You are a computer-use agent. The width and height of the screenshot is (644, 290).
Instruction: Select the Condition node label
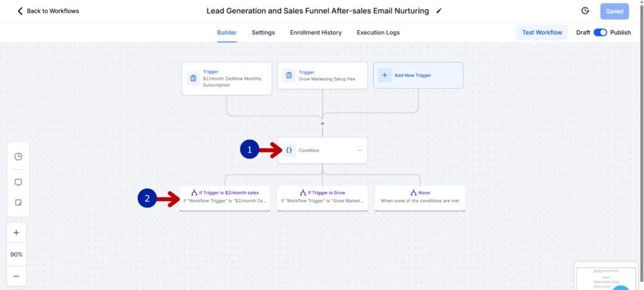click(x=309, y=150)
